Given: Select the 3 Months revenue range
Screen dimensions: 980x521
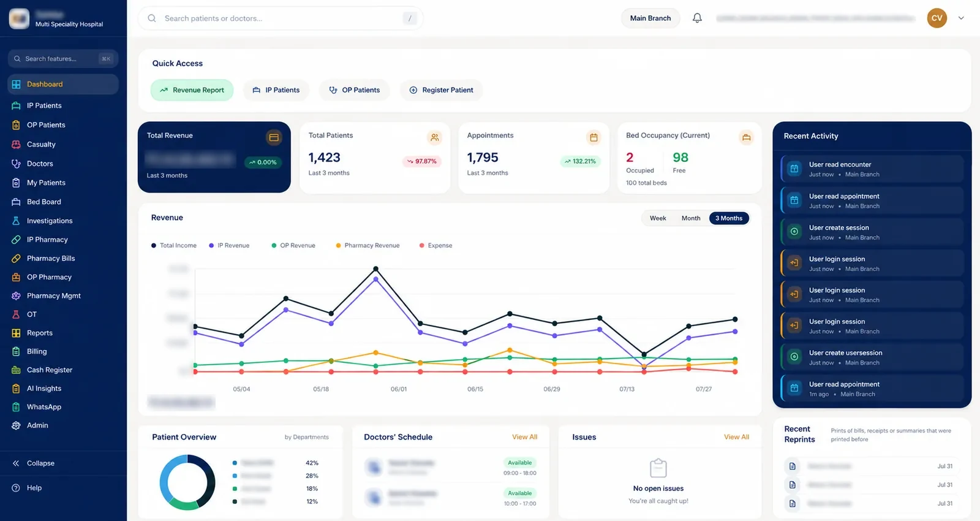Looking at the screenshot, I should pyautogui.click(x=729, y=218).
